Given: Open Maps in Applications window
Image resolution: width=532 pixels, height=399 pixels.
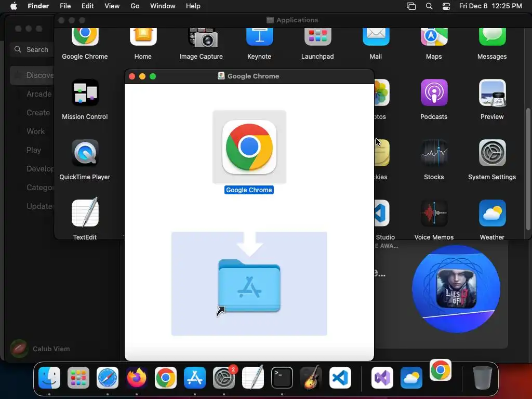Looking at the screenshot, I should [x=434, y=37].
